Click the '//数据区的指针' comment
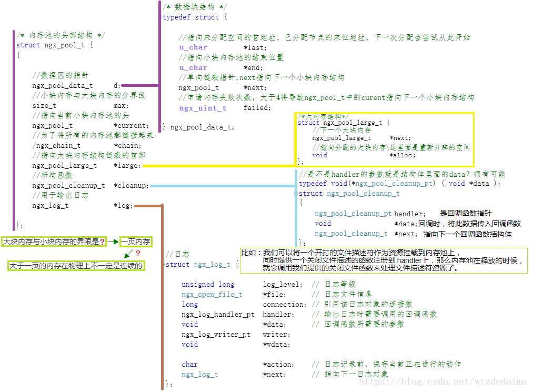The height and width of the screenshot is (392, 533). coord(61,75)
